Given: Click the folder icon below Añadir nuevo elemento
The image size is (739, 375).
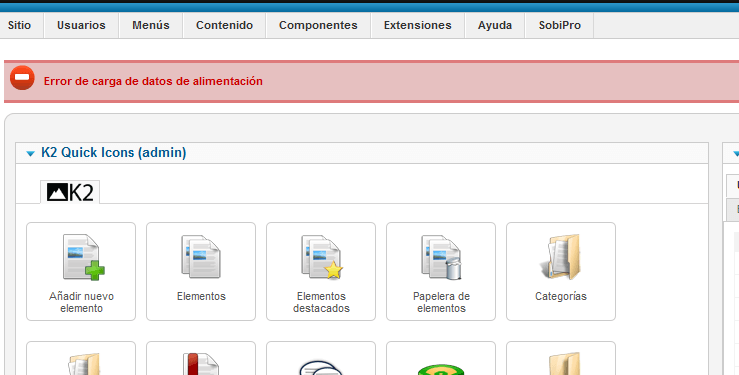Looking at the screenshot, I should (x=83, y=364).
